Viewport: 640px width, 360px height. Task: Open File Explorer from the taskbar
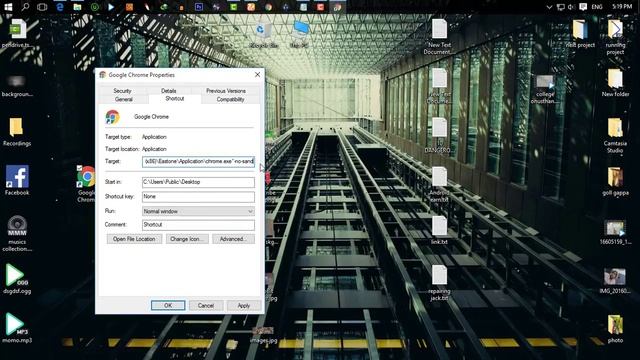coord(77,7)
